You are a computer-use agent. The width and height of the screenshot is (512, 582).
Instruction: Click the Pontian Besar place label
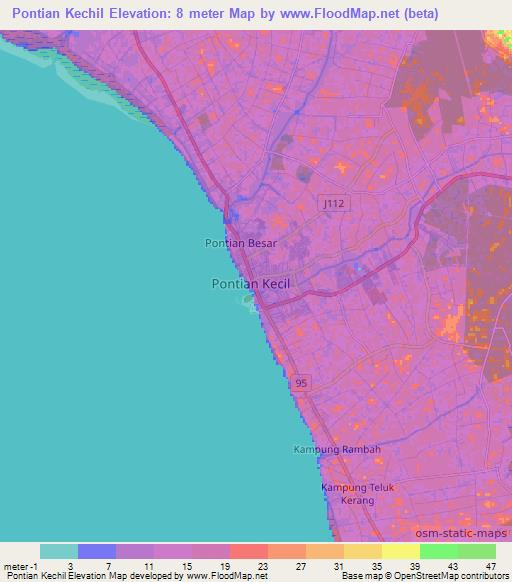pos(241,243)
